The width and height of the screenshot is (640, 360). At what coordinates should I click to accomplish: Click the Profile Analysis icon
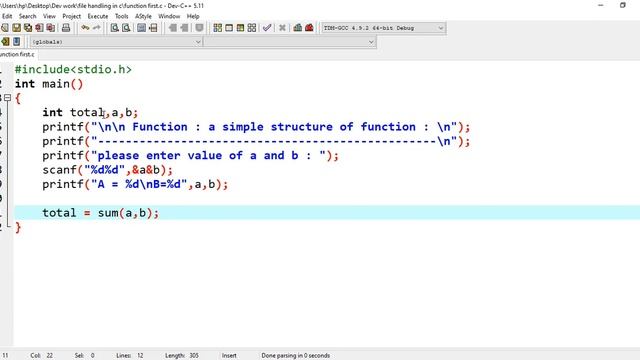[x=298, y=28]
